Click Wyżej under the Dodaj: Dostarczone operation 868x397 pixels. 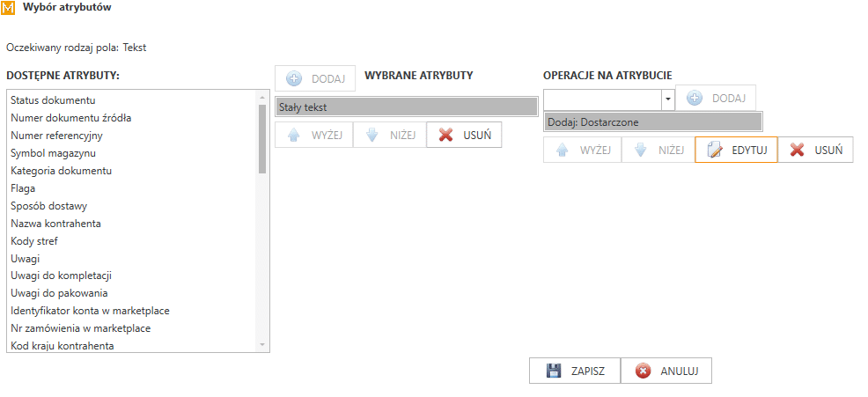[583, 150]
